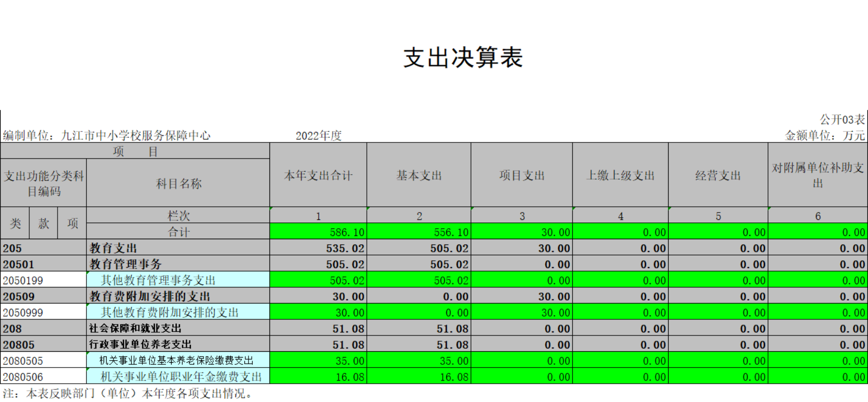Select the 经营支出 column header
This screenshot has height=402, width=868.
[x=718, y=175]
